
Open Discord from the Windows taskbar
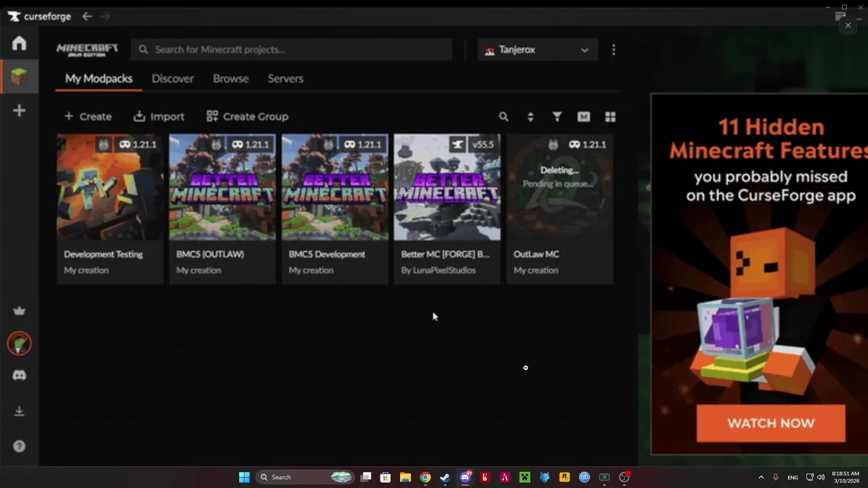(465, 477)
